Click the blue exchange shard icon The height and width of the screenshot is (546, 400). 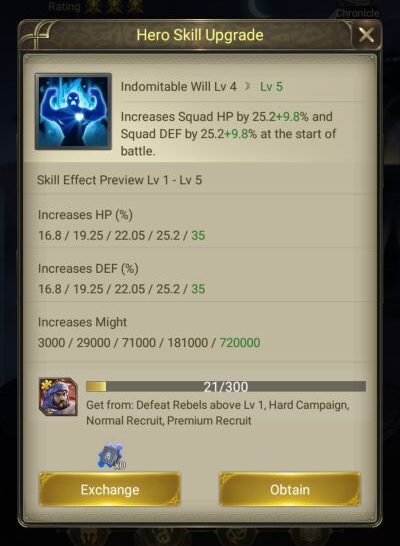click(x=111, y=456)
